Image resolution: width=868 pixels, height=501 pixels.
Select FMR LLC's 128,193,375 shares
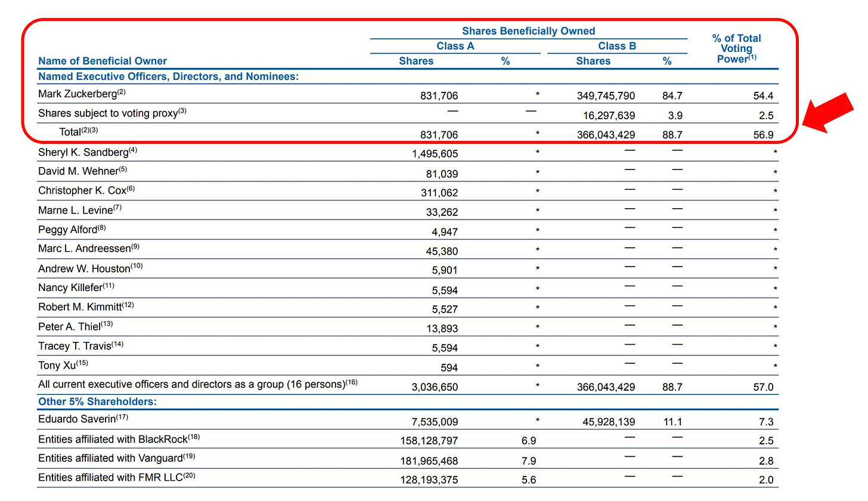tap(429, 480)
